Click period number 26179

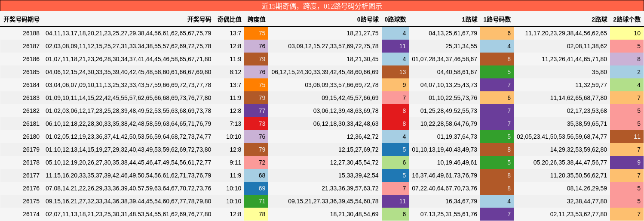[x=31, y=149]
